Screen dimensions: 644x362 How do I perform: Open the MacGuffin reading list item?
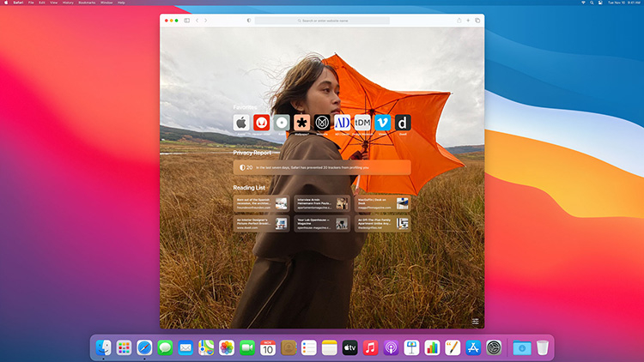click(382, 203)
